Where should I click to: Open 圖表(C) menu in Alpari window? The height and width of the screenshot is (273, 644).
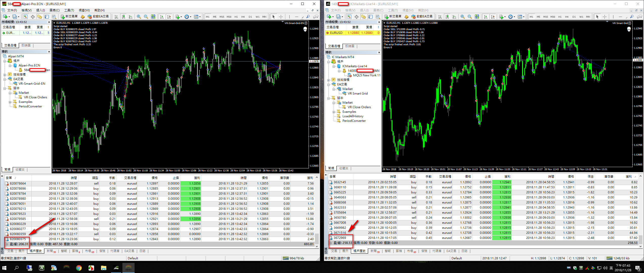(x=54, y=10)
